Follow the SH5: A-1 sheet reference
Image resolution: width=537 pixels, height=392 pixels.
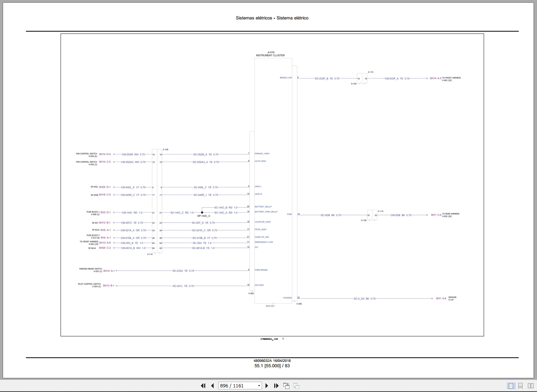point(105,230)
